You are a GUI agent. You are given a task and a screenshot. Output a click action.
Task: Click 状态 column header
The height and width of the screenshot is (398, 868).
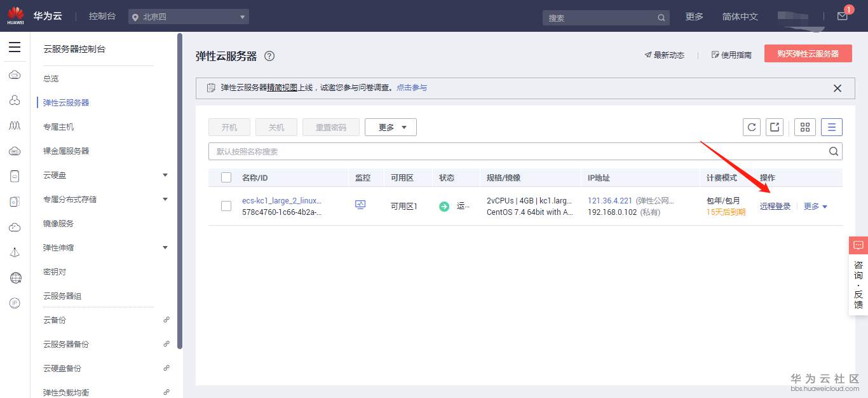(x=447, y=177)
